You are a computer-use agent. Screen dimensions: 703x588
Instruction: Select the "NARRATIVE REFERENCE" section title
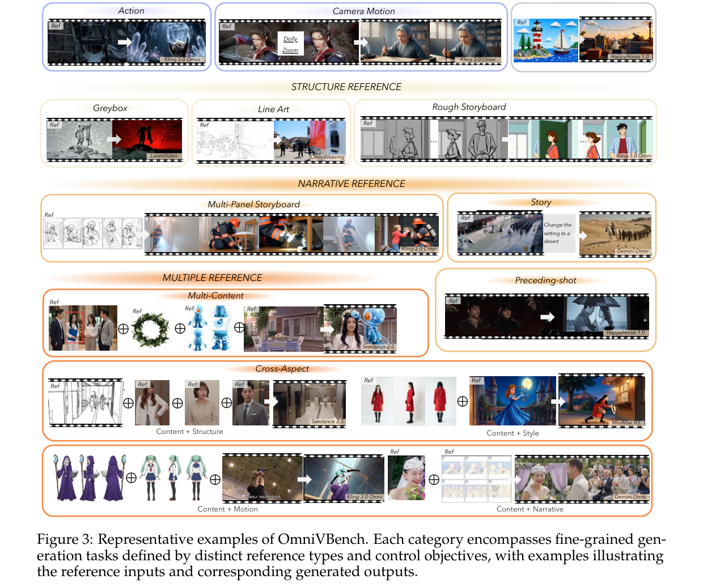pyautogui.click(x=351, y=184)
